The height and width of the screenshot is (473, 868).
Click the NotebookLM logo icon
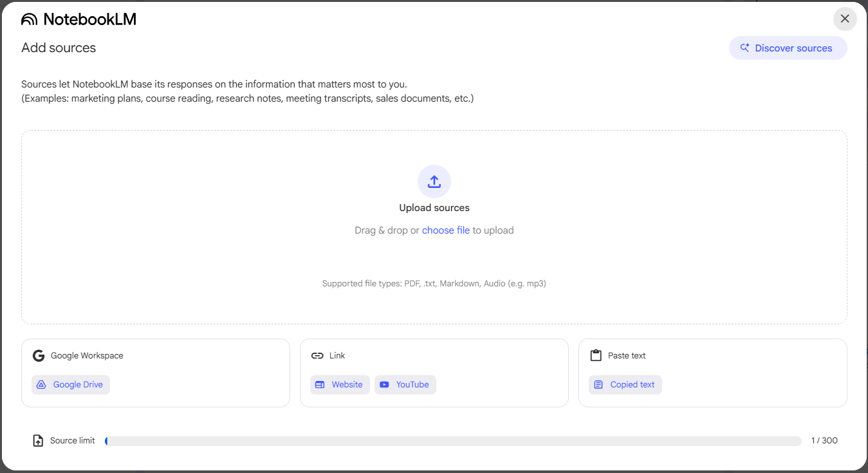tap(30, 19)
